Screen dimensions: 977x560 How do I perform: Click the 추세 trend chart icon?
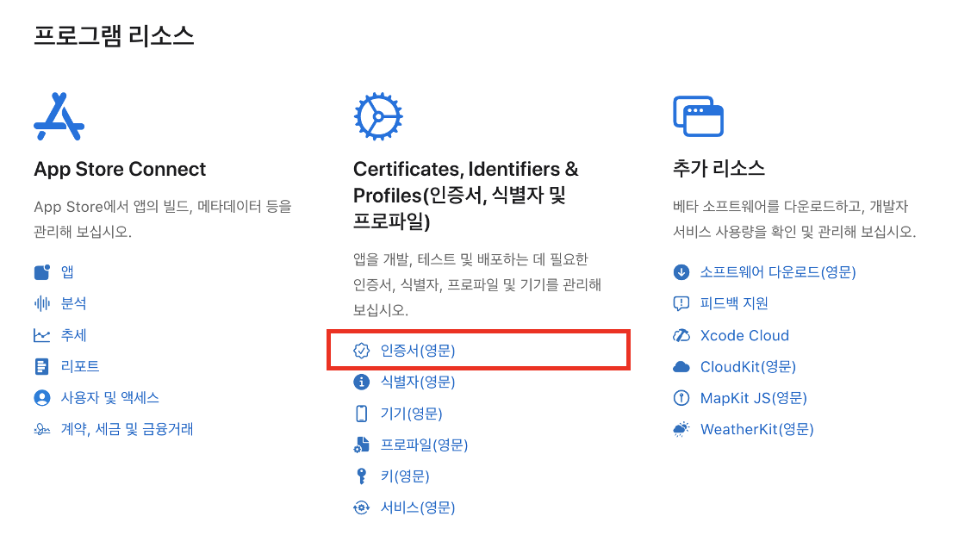(42, 335)
